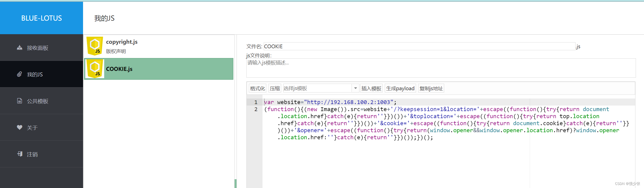Click the 插入模板 button
This screenshot has width=644, height=188.
pyautogui.click(x=371, y=88)
